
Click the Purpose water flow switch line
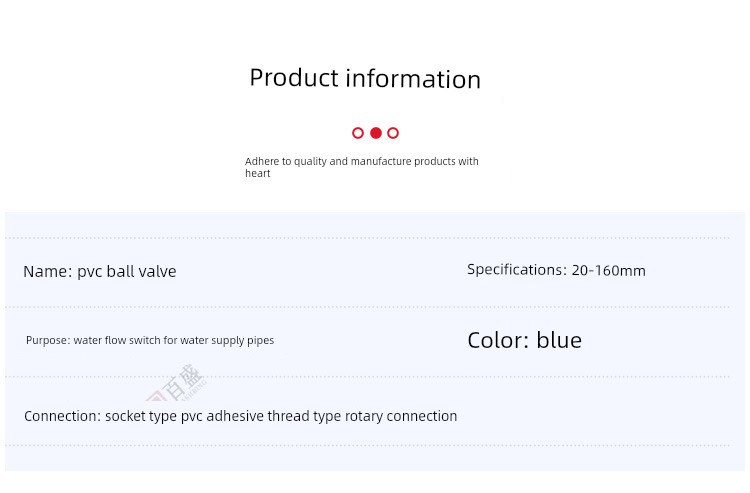[x=150, y=340]
